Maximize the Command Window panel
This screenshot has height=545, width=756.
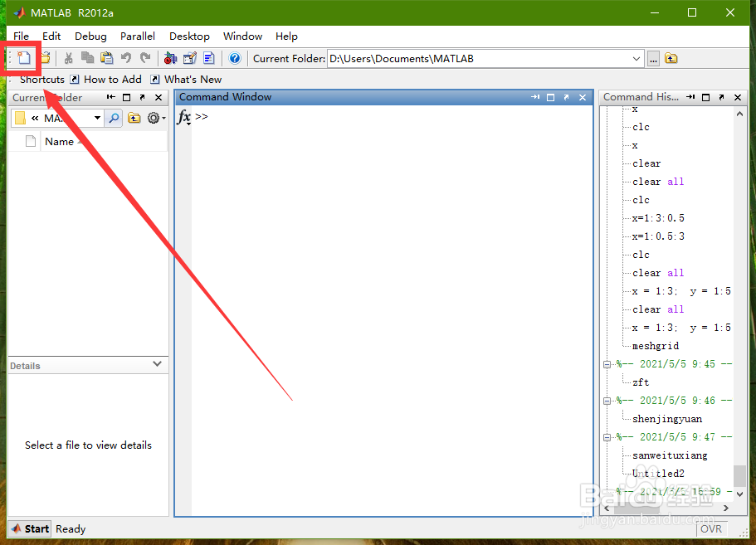(550, 97)
